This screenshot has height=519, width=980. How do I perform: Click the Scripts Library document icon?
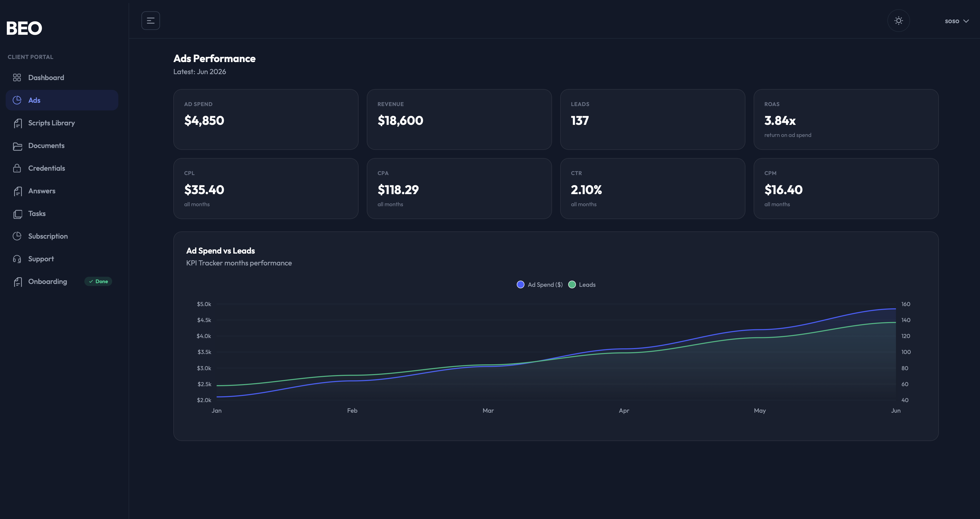click(x=17, y=123)
